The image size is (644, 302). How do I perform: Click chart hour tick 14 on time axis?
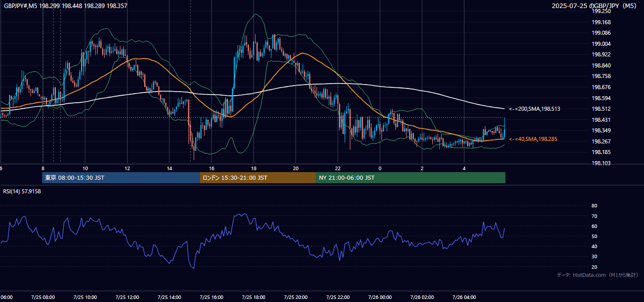click(x=169, y=168)
